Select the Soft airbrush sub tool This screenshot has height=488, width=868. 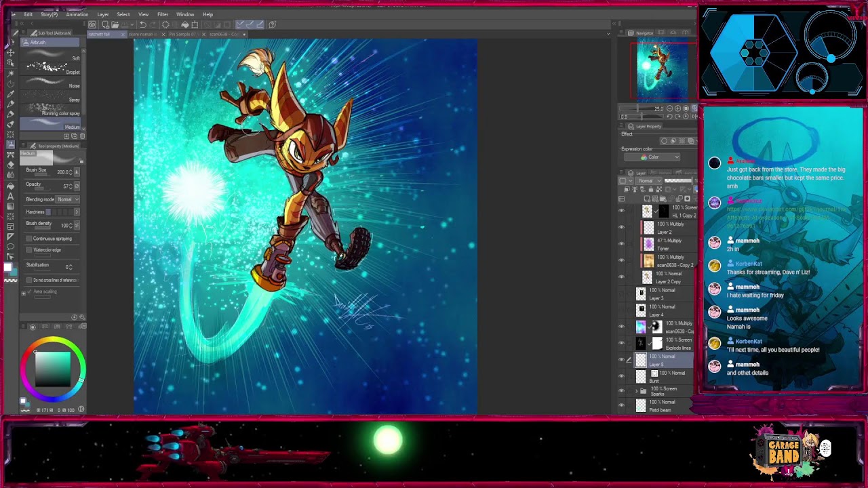click(51, 55)
